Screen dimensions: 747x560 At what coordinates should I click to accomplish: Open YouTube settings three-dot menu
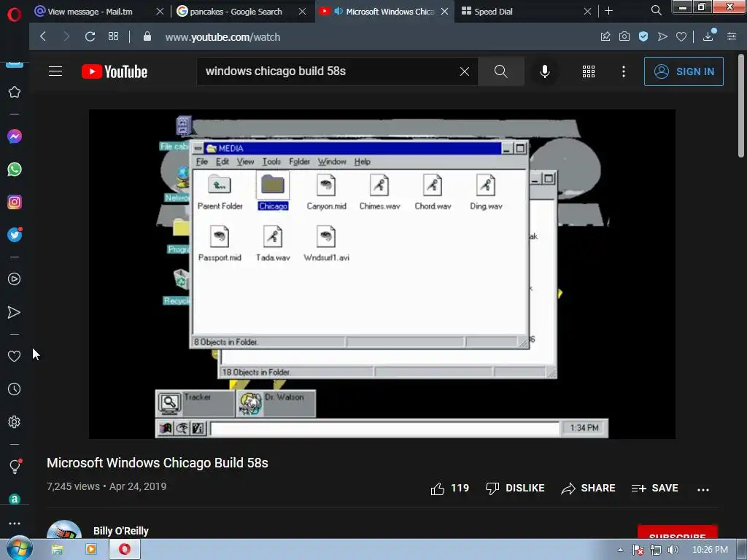(x=624, y=71)
